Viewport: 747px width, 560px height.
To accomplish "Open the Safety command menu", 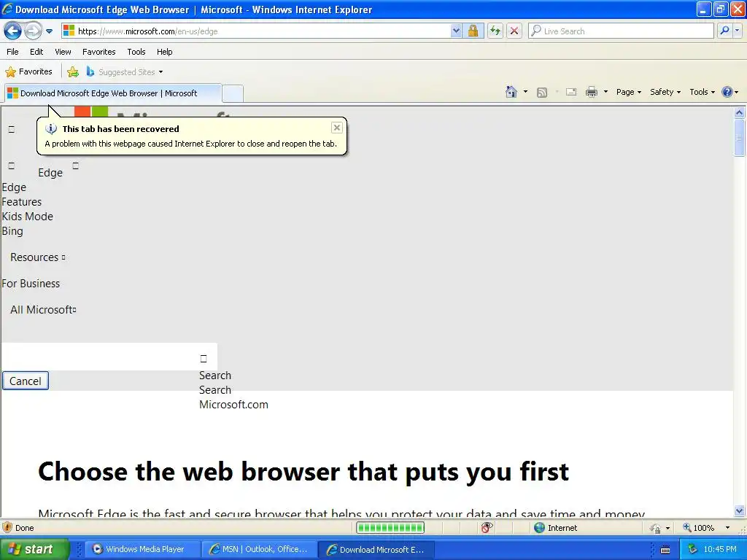I will (x=665, y=92).
